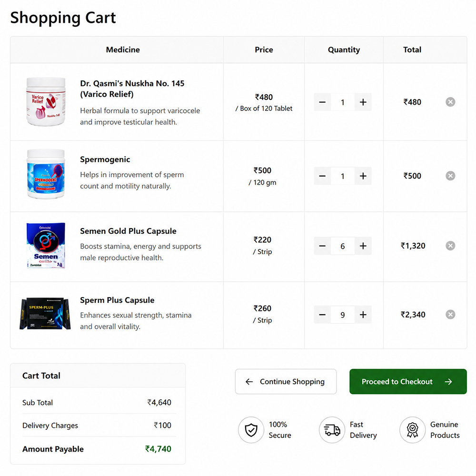Click the Price column header
The height and width of the screenshot is (476, 476).
pyautogui.click(x=264, y=50)
